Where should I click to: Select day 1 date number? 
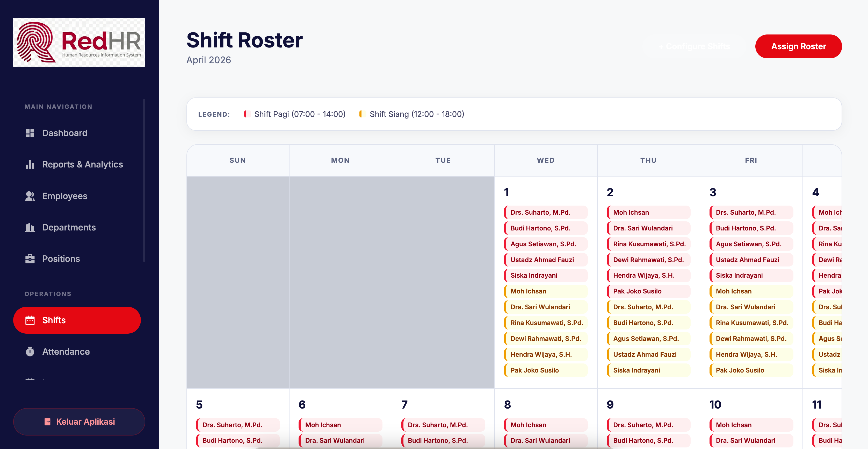coord(506,192)
